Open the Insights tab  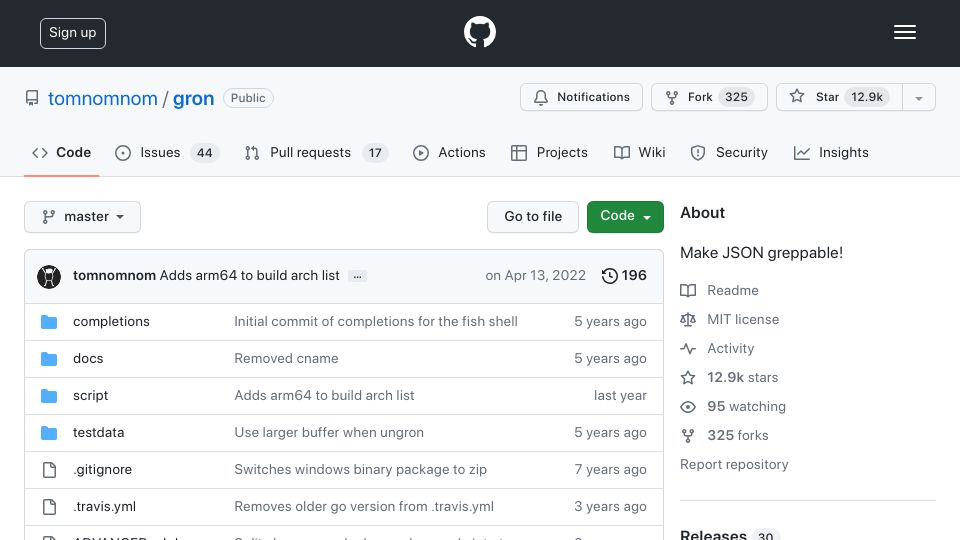click(x=831, y=152)
